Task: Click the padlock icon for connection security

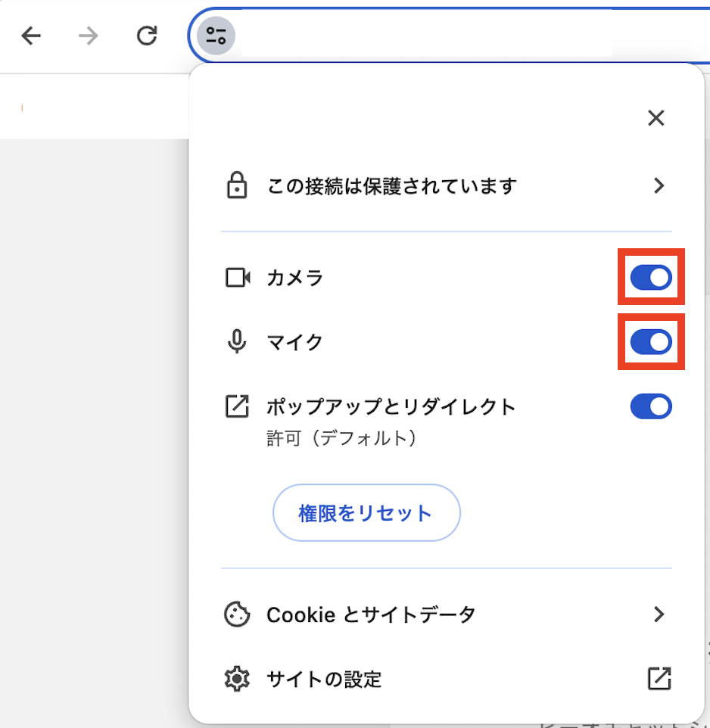Action: (x=238, y=185)
